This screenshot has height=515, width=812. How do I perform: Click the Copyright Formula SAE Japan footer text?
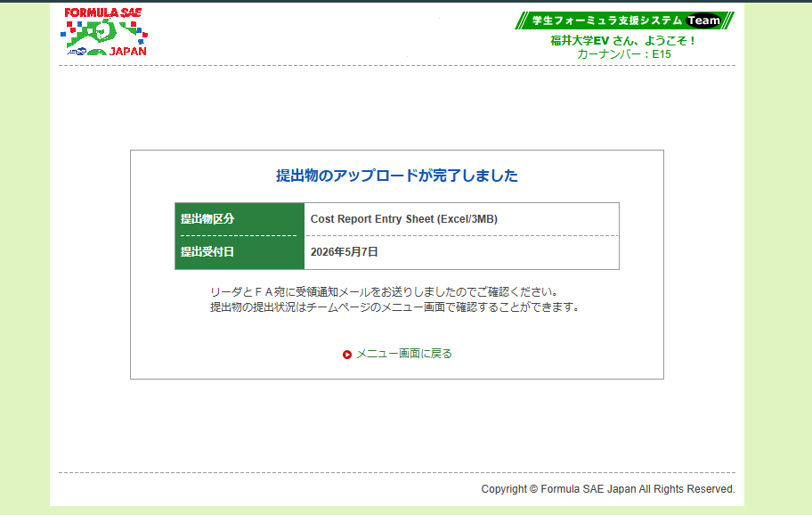pos(608,489)
